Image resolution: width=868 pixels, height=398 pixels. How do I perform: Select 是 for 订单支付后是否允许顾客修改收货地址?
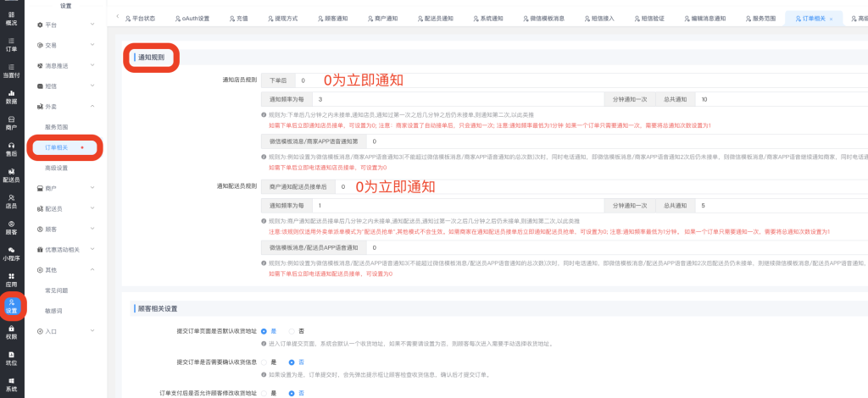pos(264,393)
